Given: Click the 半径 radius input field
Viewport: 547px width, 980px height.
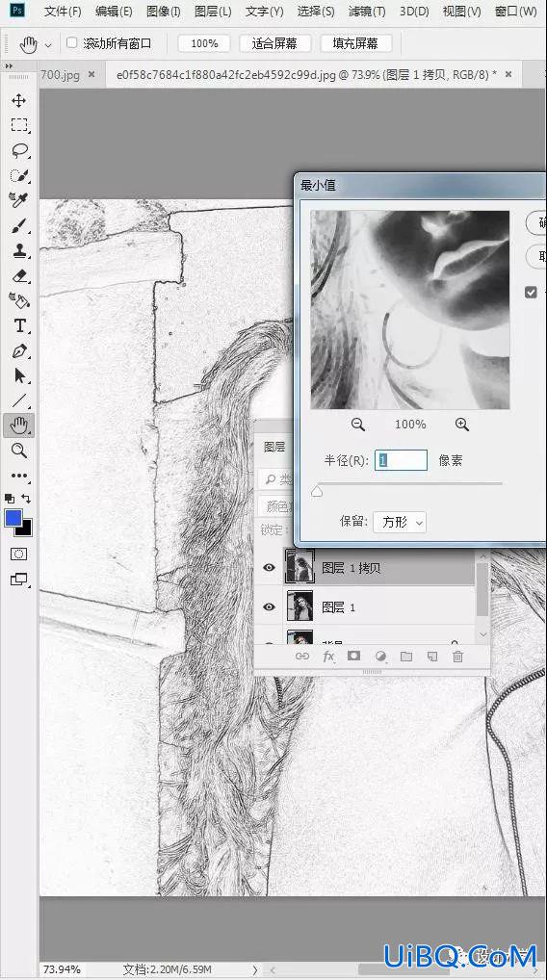Looking at the screenshot, I should pyautogui.click(x=401, y=460).
